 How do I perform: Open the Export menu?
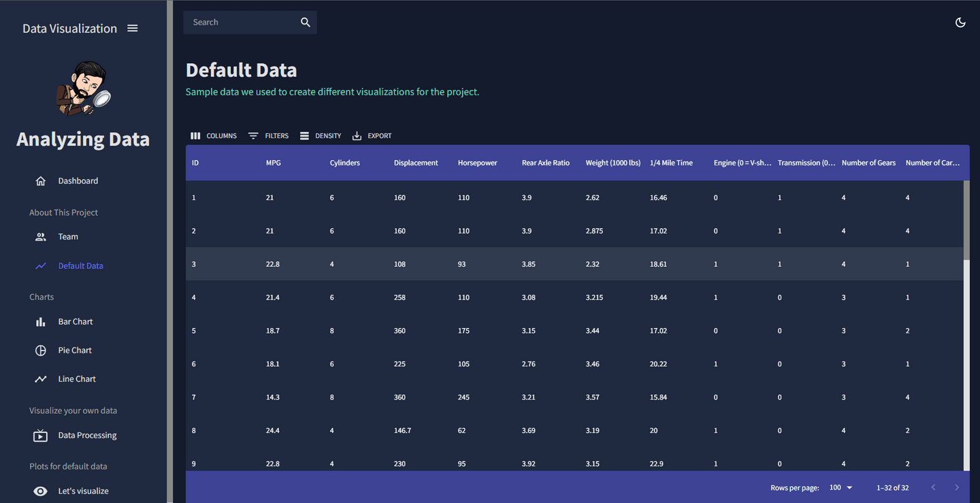click(x=372, y=136)
